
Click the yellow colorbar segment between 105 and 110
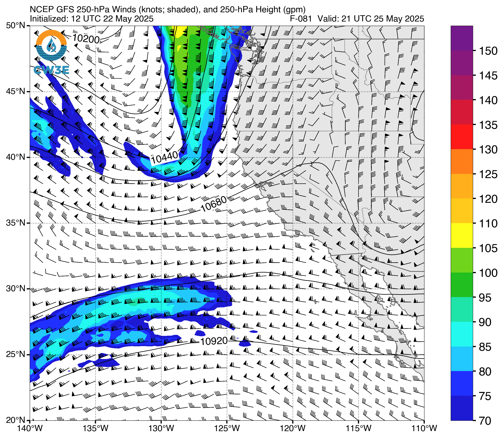[x=462, y=236]
